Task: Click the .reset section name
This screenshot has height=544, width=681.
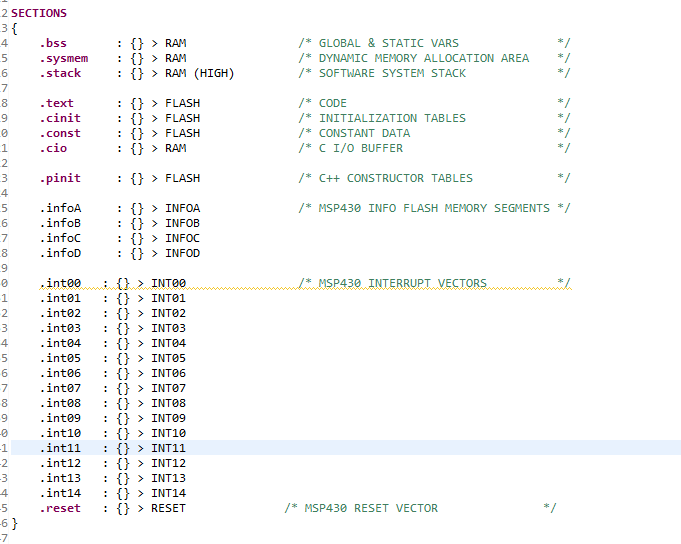Action: pos(60,508)
